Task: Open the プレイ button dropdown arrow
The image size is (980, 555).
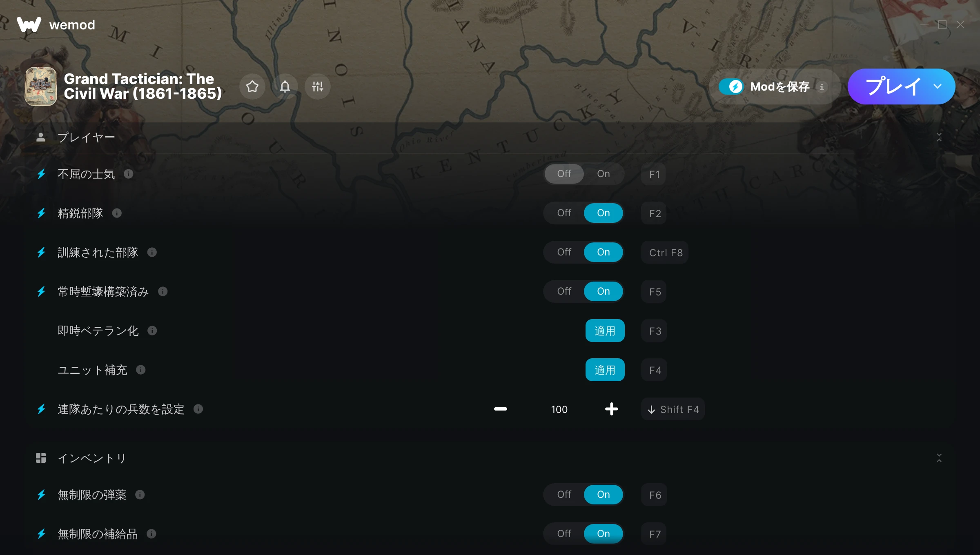Action: coord(938,87)
